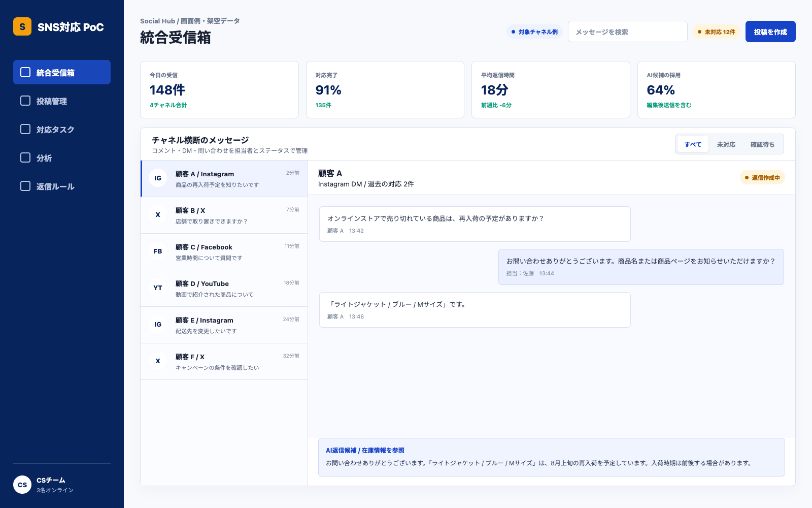Click the 投稿を作成 button
This screenshot has height=508, width=812.
coord(770,31)
